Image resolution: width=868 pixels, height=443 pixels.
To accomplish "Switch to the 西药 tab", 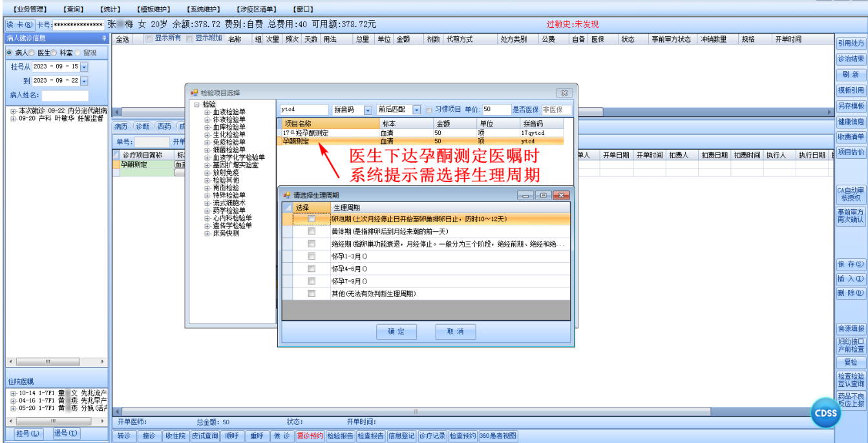I will click(165, 127).
